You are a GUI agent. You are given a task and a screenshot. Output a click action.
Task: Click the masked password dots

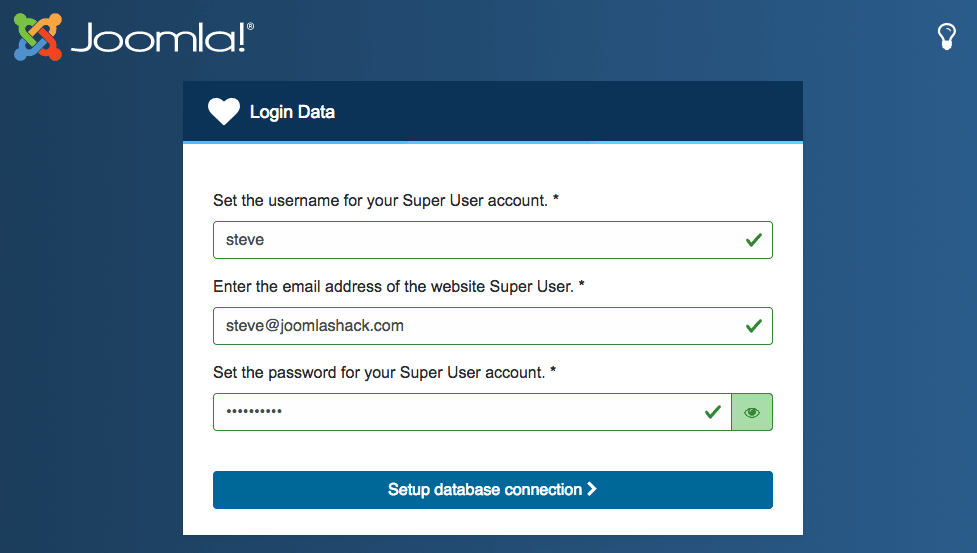[x=254, y=411]
